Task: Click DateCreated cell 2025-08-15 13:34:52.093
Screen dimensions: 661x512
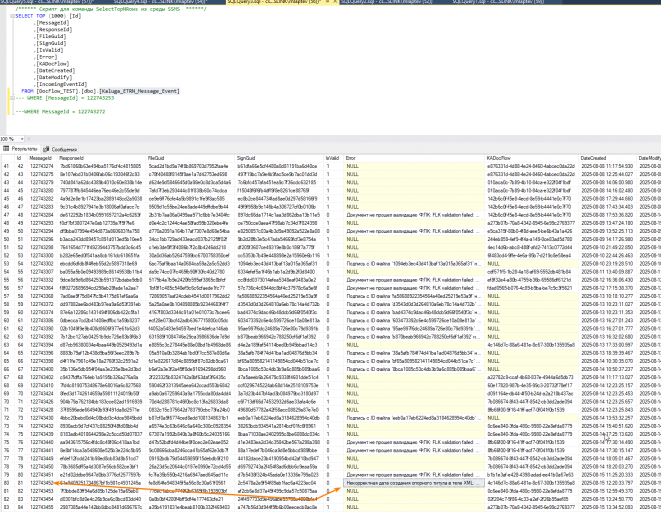Action: (607, 507)
